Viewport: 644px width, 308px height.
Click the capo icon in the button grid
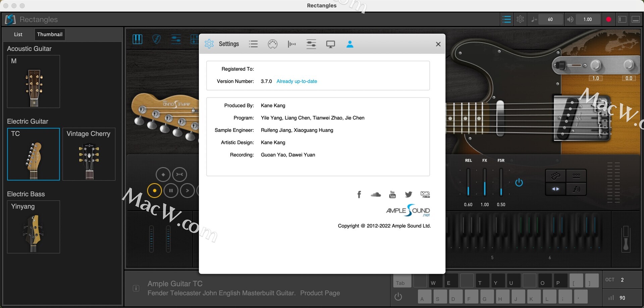(576, 176)
